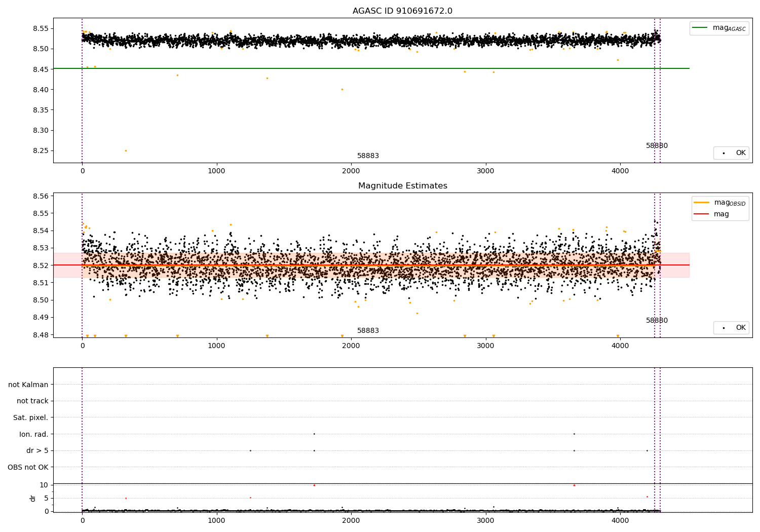Click the 'OK' legend in the Magnitude Estimates plot

[732, 328]
